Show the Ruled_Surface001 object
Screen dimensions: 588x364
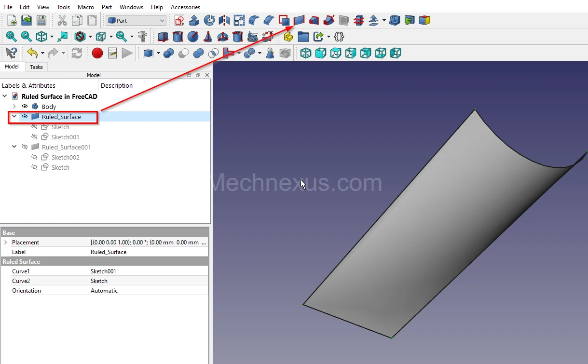(25, 147)
